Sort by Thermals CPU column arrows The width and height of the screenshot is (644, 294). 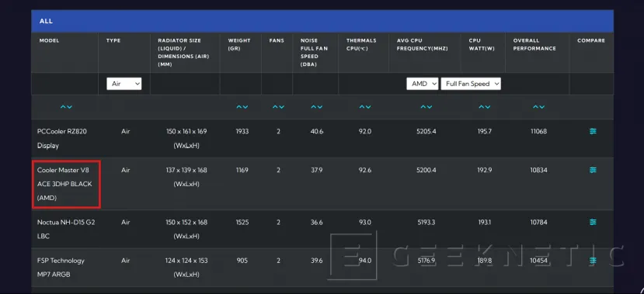pos(364,107)
